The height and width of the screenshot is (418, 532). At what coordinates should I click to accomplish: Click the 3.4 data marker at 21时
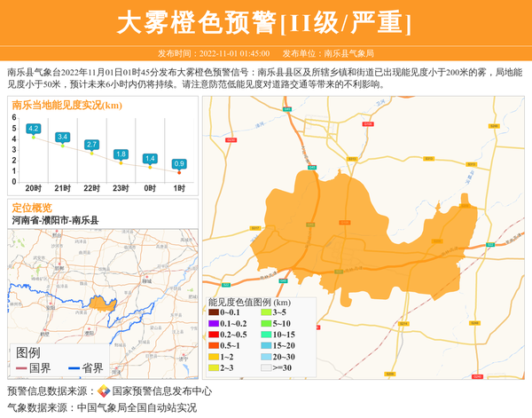pos(62,145)
